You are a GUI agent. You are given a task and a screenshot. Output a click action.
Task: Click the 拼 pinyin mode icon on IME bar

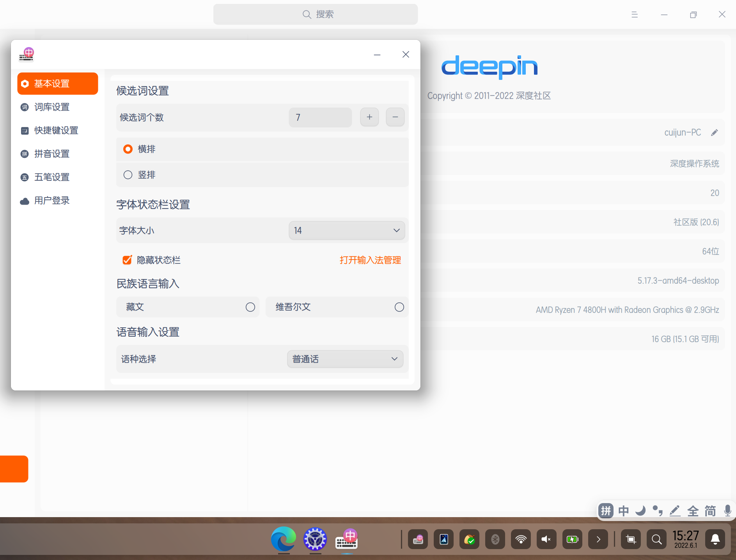[x=606, y=511]
